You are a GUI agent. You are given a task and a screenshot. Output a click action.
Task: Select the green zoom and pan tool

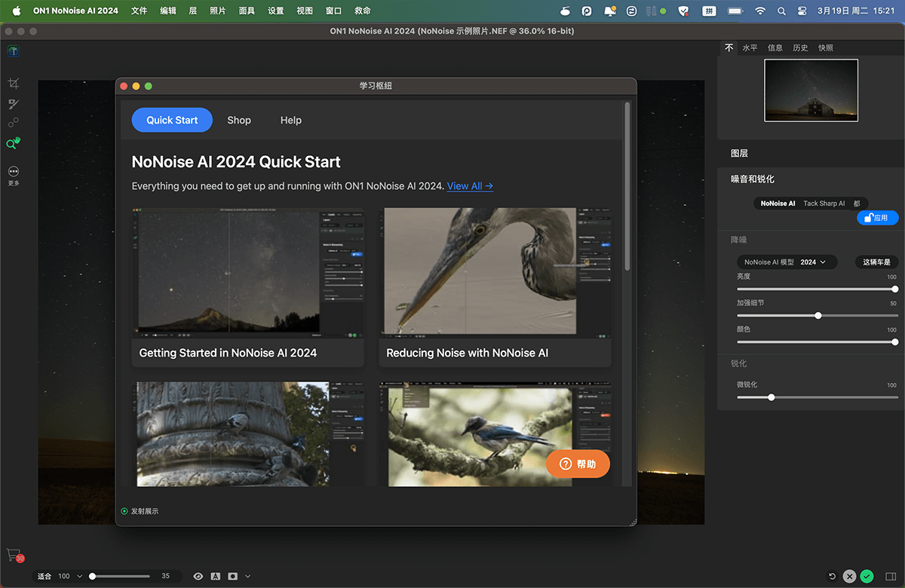(14, 143)
